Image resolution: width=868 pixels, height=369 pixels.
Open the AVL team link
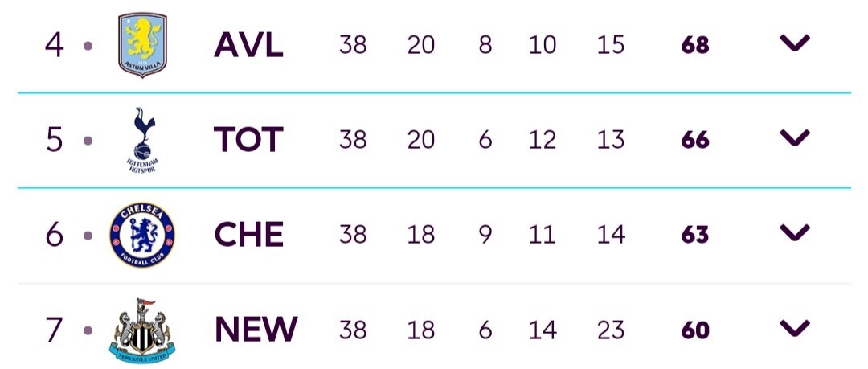248,45
